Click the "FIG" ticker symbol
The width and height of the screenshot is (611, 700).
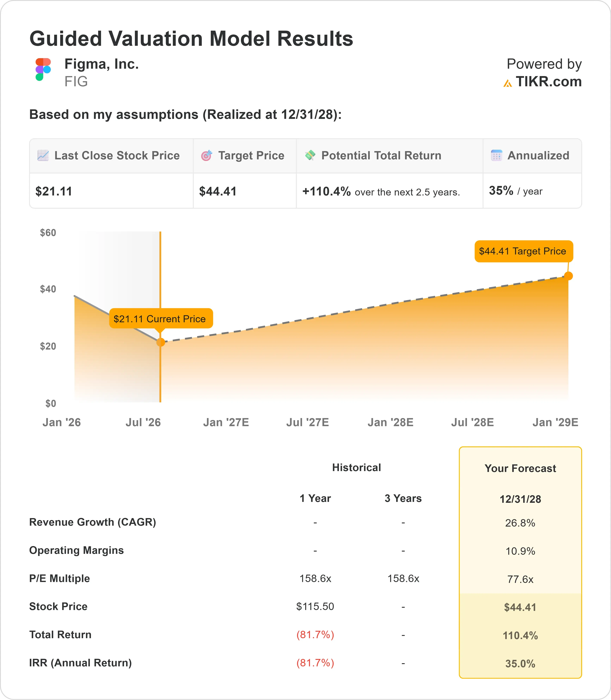[x=76, y=82]
